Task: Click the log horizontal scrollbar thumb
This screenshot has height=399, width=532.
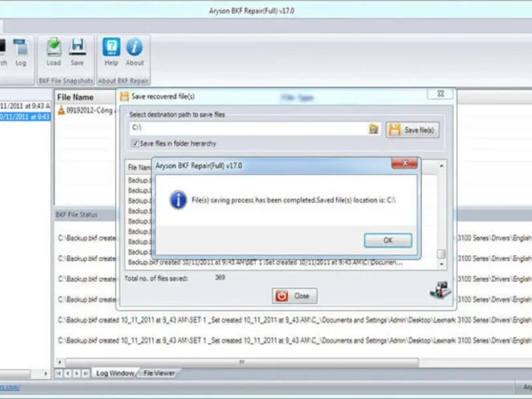Action: click(242, 362)
